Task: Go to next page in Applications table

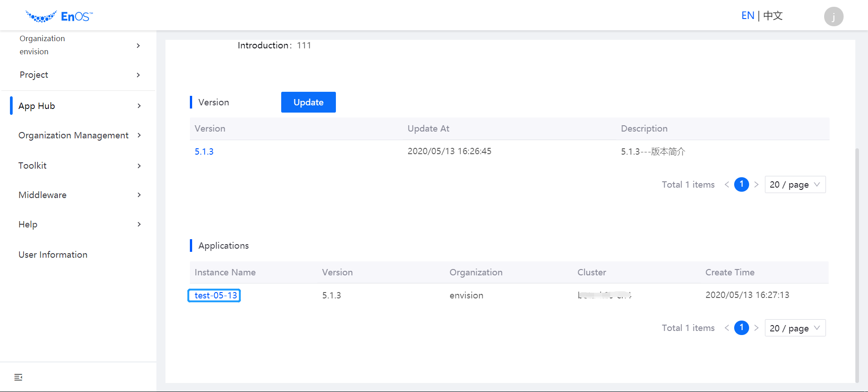Action: (x=756, y=328)
